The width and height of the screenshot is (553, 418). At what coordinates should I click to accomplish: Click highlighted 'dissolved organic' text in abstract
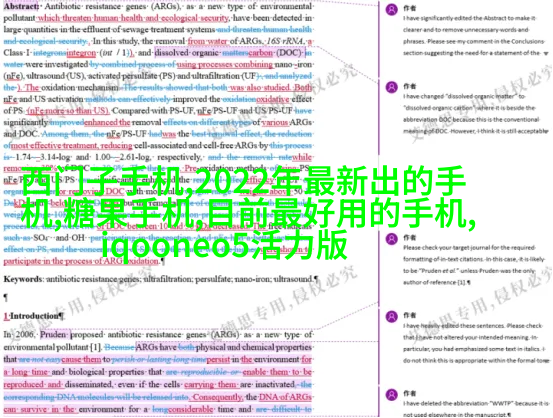click(187, 53)
